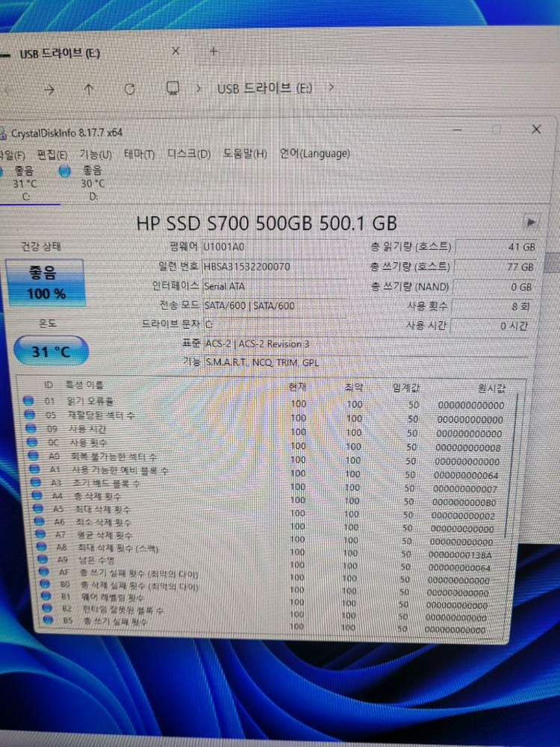Click status circle of row 0C
The image size is (560, 747).
pos(32,442)
